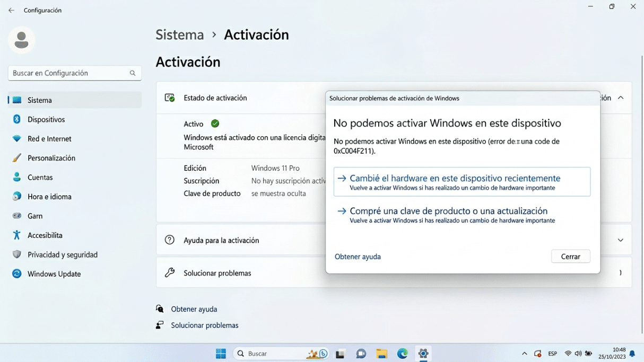Image resolution: width=644 pixels, height=362 pixels.
Task: Click the bottom Solucionar problemas feedback link
Action: pyautogui.click(x=204, y=325)
